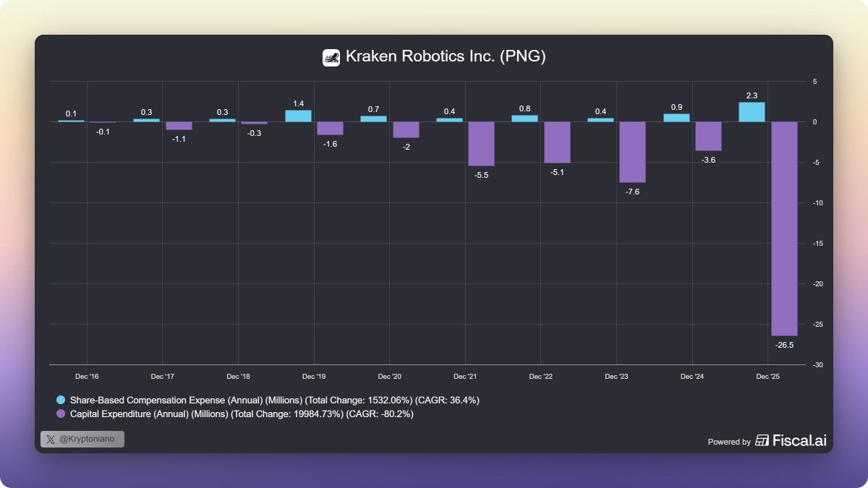Click the x-axis label Dec '17
The height and width of the screenshot is (488, 868).
tap(163, 377)
